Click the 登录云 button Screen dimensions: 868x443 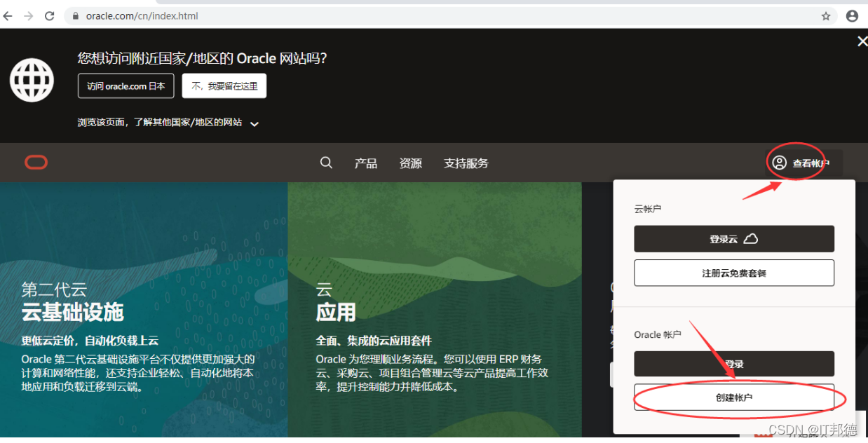click(x=734, y=239)
